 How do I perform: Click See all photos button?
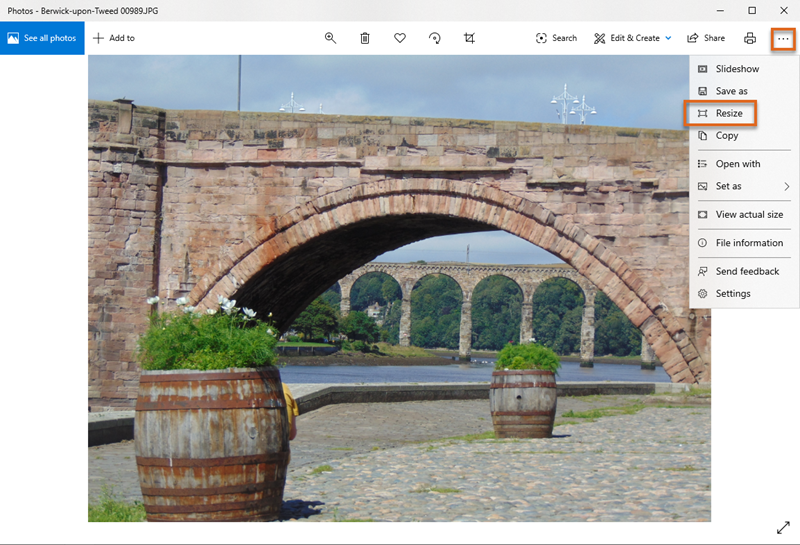click(42, 38)
